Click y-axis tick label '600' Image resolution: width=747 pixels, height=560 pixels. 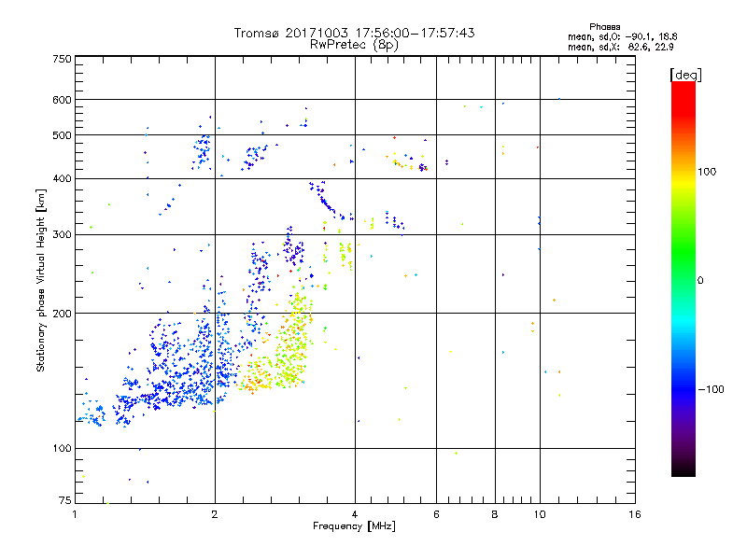coord(62,100)
